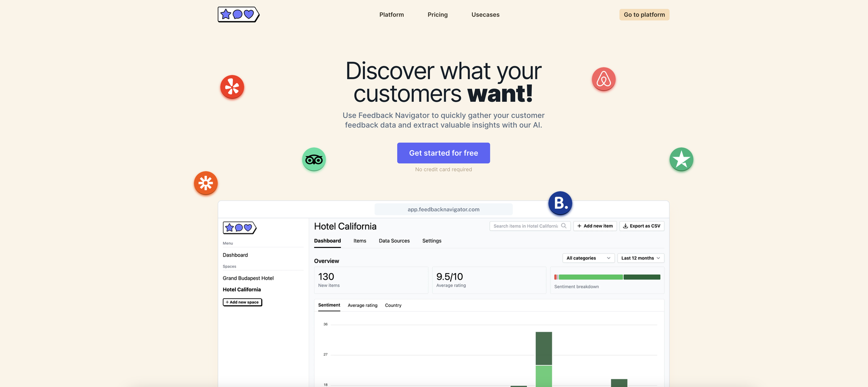This screenshot has height=387, width=868.
Task: Click the Airbnb circle icon
Action: tap(604, 79)
